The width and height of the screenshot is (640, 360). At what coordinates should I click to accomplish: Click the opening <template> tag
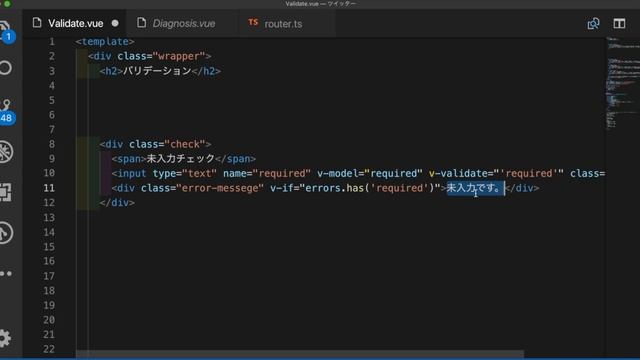coord(105,42)
